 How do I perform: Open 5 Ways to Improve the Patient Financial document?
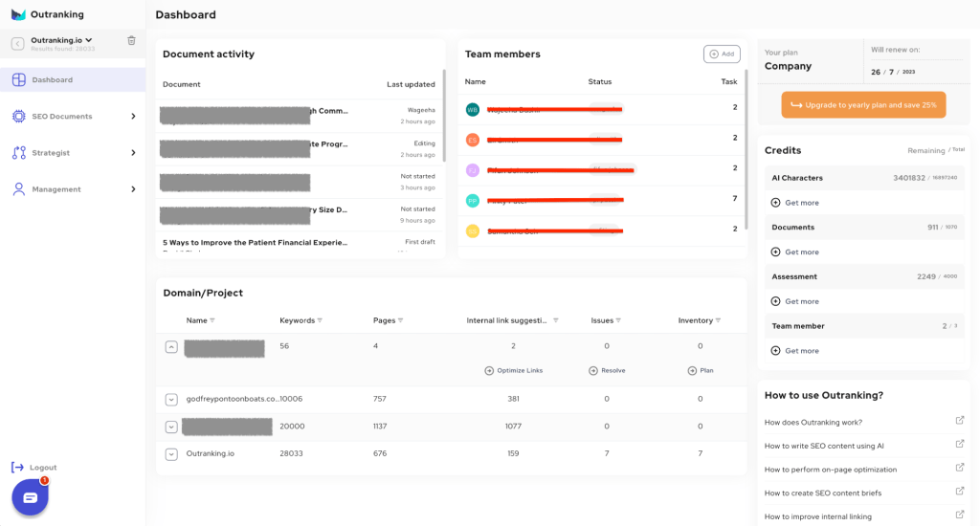pos(255,242)
